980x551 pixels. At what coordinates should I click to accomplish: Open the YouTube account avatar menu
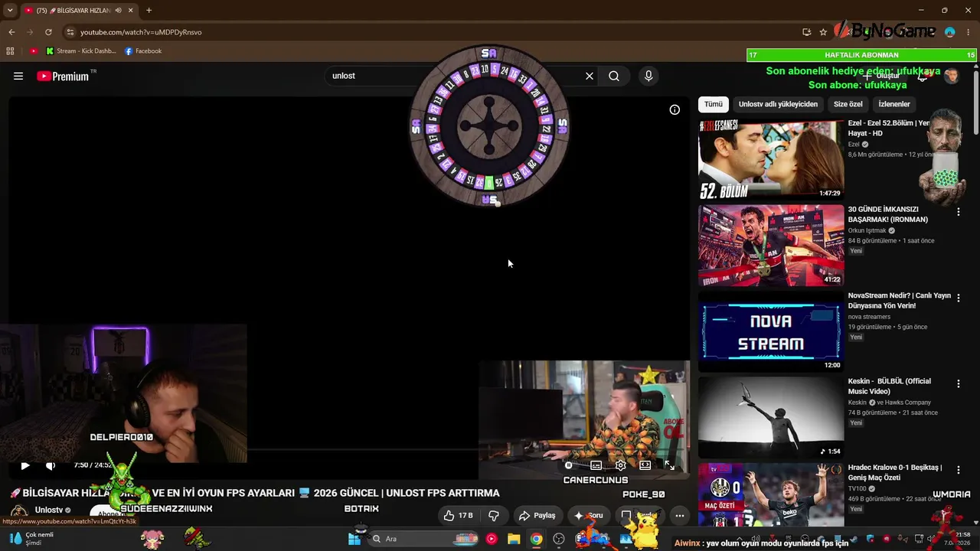tap(951, 76)
